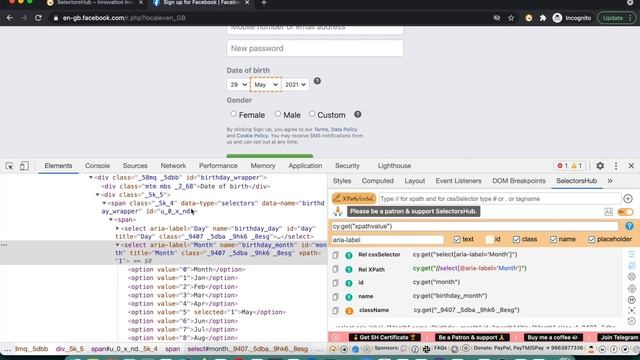This screenshot has height=360, width=640.
Task: Copy the id selector value
Action: click(335, 282)
